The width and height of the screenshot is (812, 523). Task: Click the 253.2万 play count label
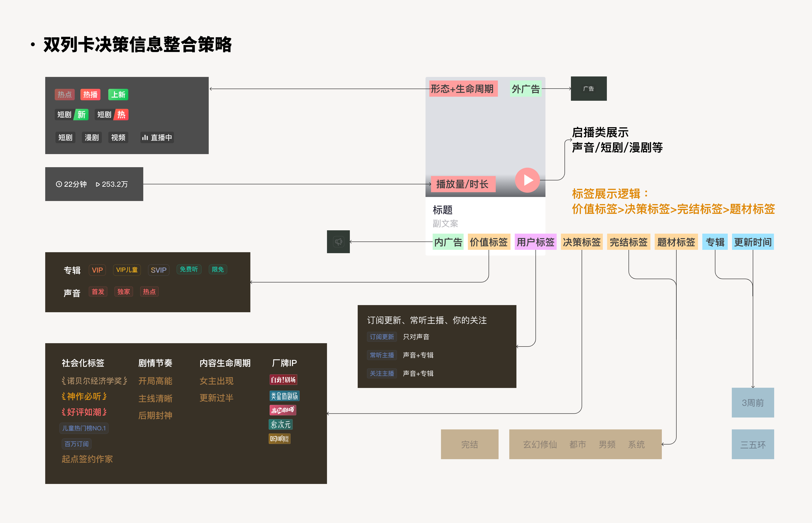pyautogui.click(x=112, y=184)
